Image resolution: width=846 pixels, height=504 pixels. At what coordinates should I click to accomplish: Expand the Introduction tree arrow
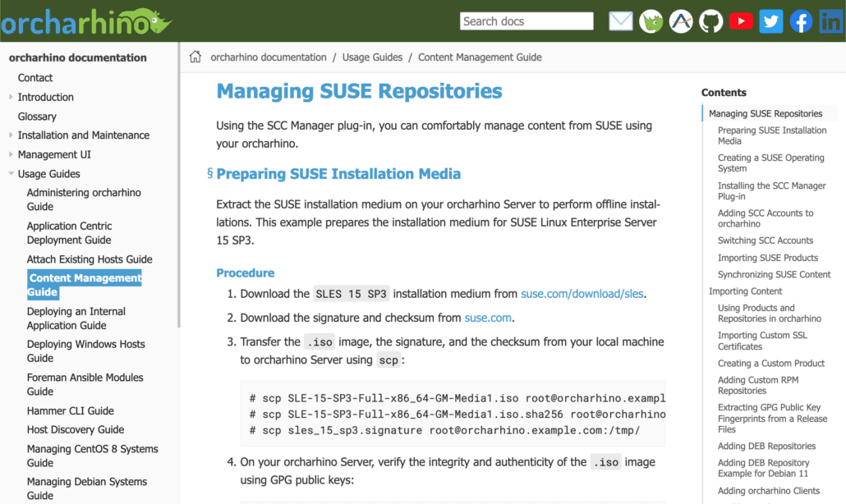pyautogui.click(x=11, y=97)
